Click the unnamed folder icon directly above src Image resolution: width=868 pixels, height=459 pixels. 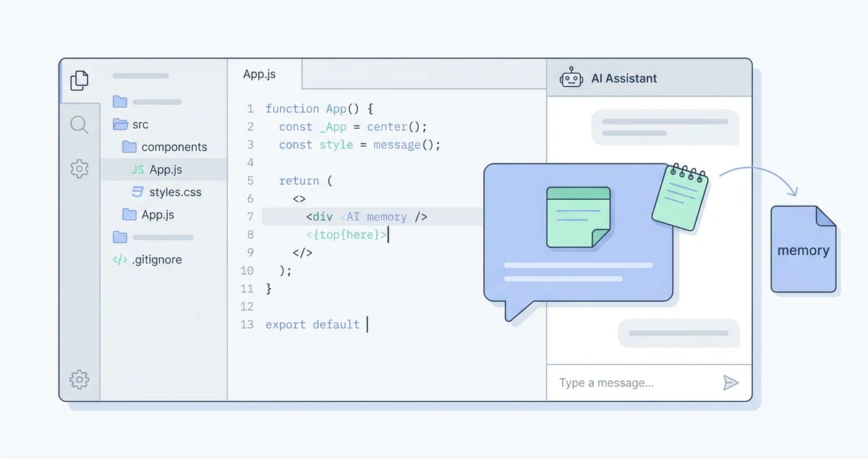(x=120, y=102)
